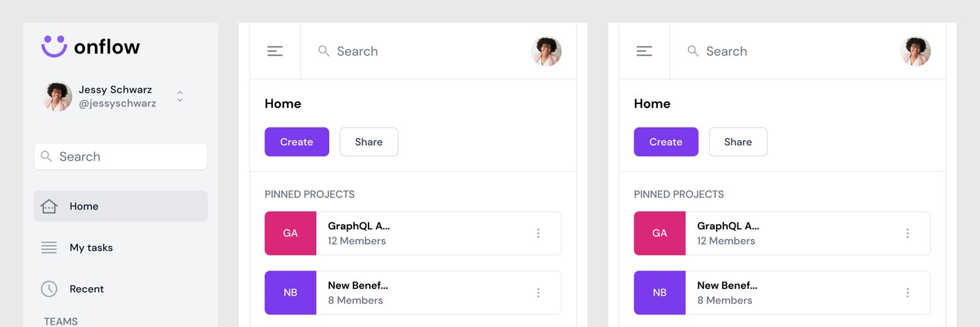Click the sidebar search magnifier icon
Image resolution: width=980 pixels, height=327 pixels.
coord(46,156)
